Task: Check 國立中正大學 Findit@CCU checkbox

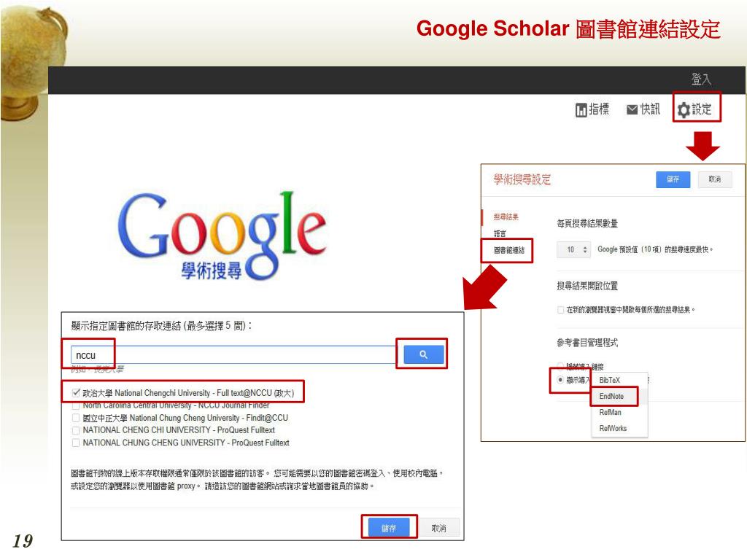Action: click(x=76, y=418)
